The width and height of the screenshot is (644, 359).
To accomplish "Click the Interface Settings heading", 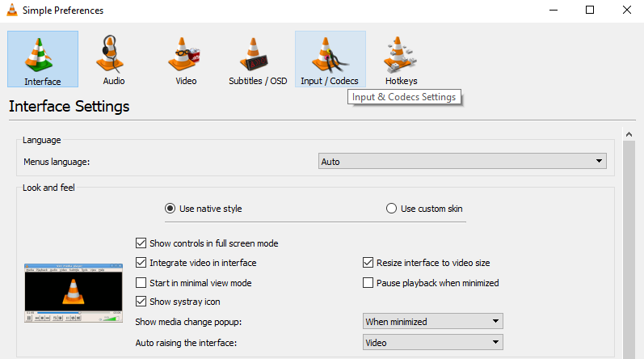I will click(69, 107).
